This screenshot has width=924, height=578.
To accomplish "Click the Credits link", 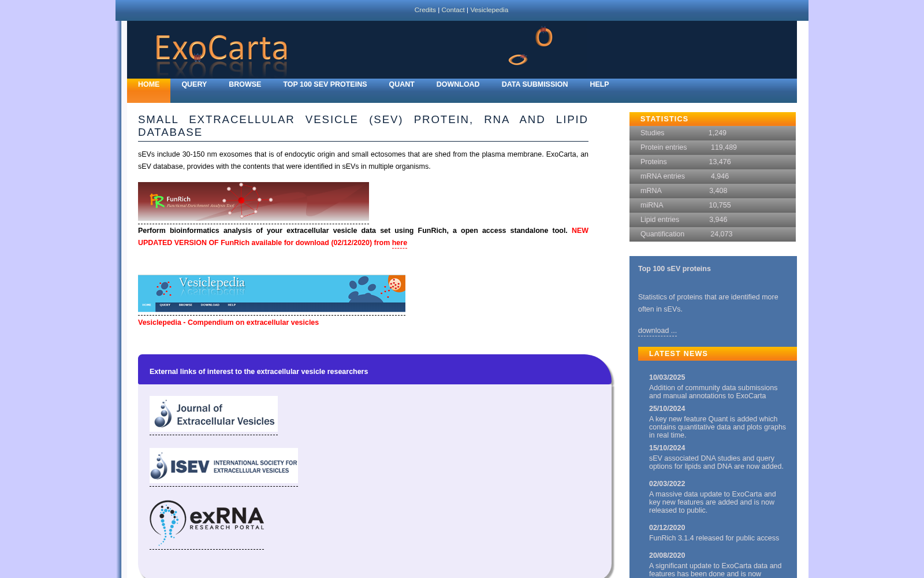I will [425, 10].
